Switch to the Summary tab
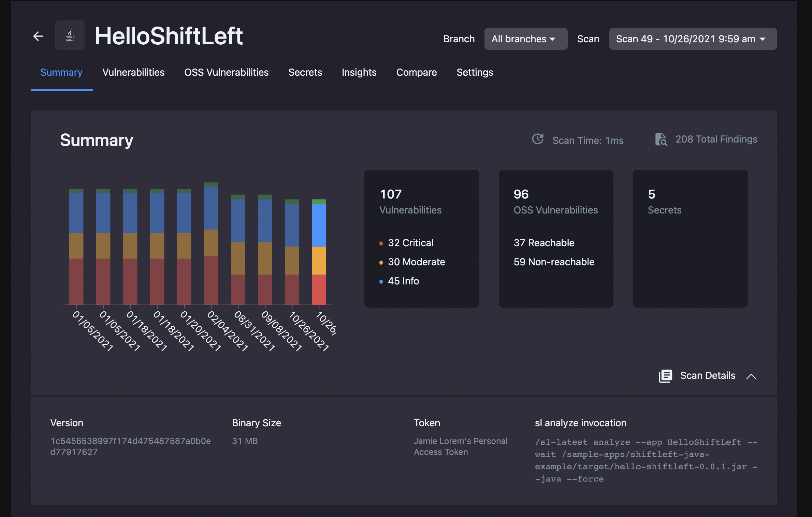 coord(61,72)
